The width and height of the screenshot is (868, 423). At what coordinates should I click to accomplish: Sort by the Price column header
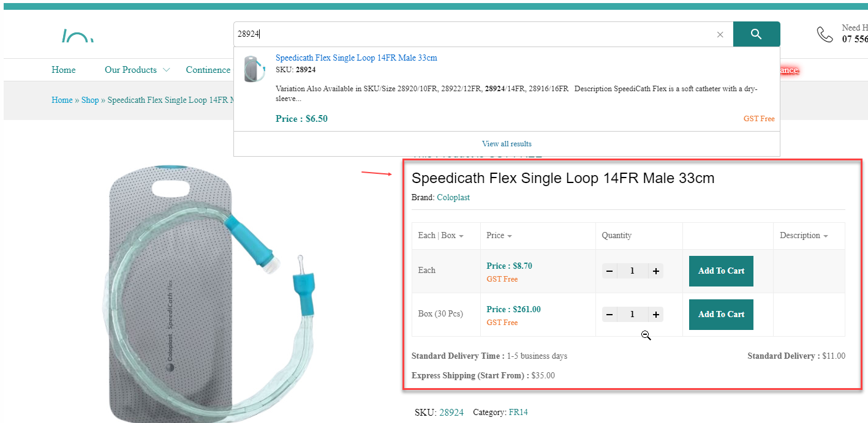pos(499,236)
